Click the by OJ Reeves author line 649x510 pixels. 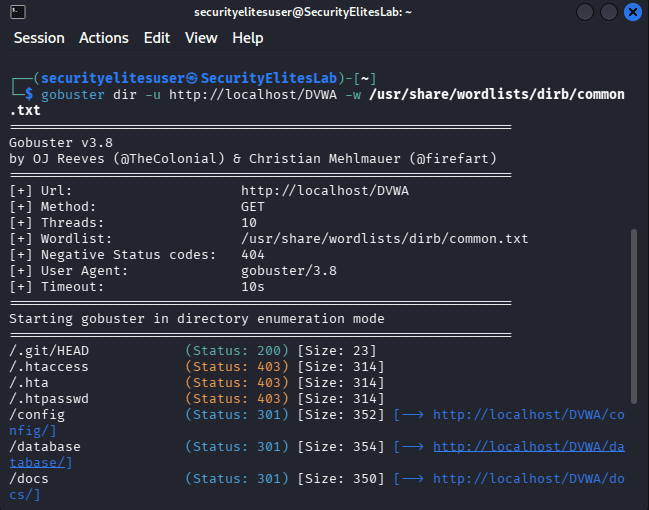[253, 159]
